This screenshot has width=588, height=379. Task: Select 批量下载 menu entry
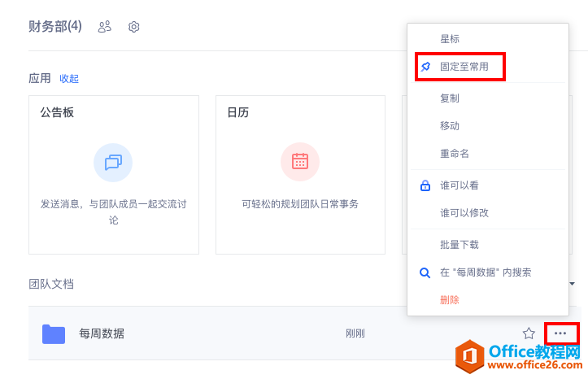tap(459, 245)
